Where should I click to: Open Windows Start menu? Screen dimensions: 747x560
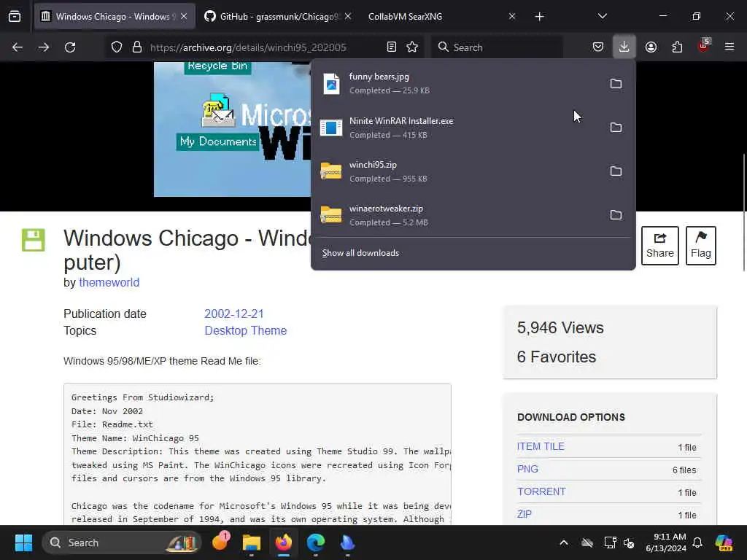[x=23, y=542]
